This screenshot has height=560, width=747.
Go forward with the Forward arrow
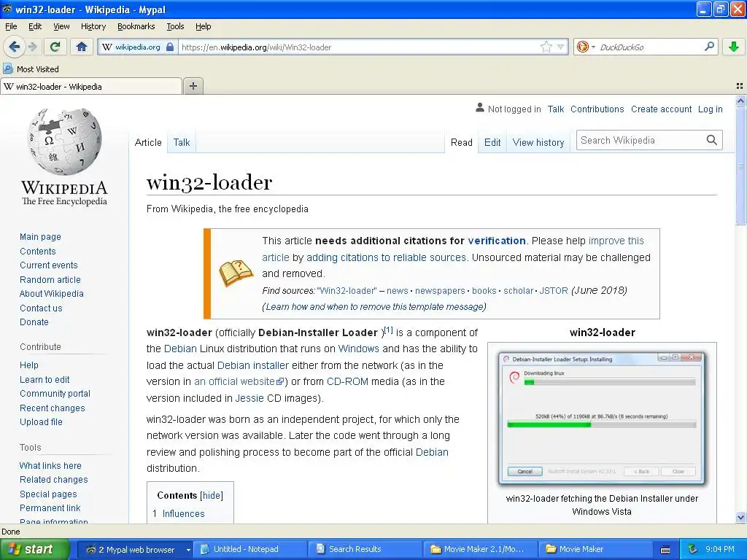point(32,47)
